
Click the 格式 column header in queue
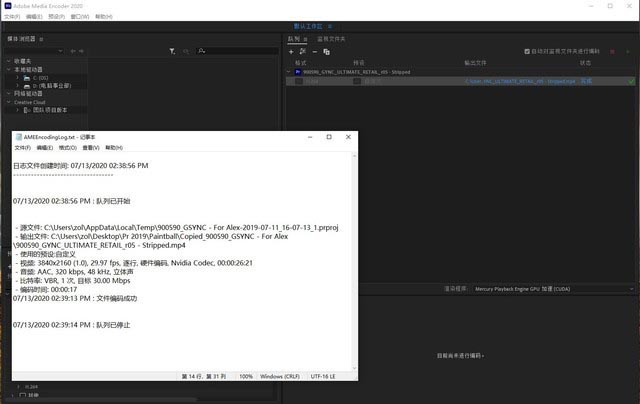click(x=301, y=63)
